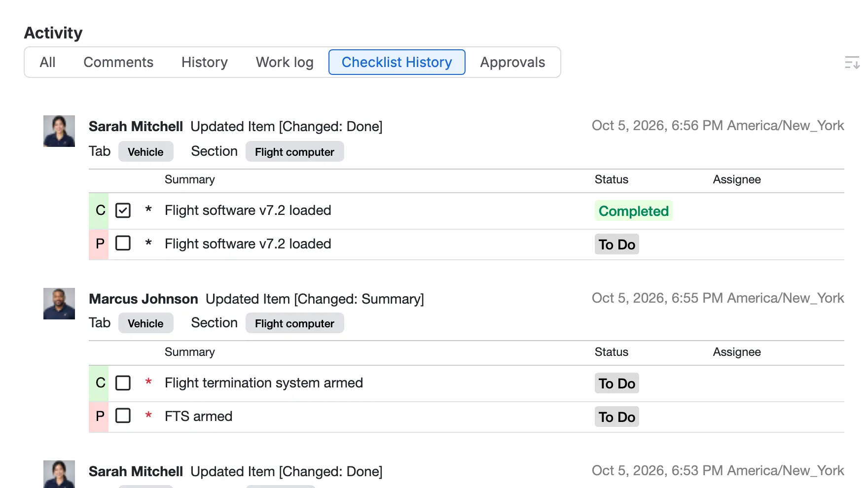868x488 pixels.
Task: Toggle unchecked box in Flight software v7.2 previous row
Action: click(x=123, y=243)
